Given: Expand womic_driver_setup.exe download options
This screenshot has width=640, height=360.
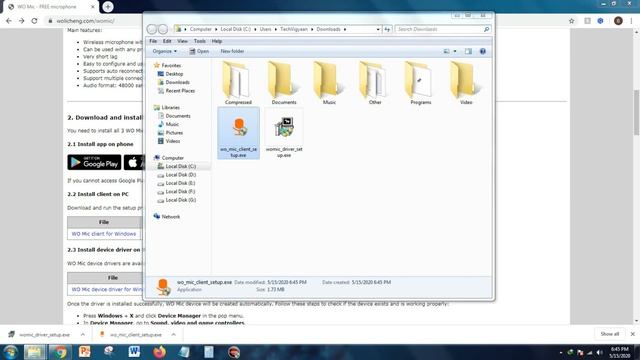Looking at the screenshot, I should tap(83, 335).
